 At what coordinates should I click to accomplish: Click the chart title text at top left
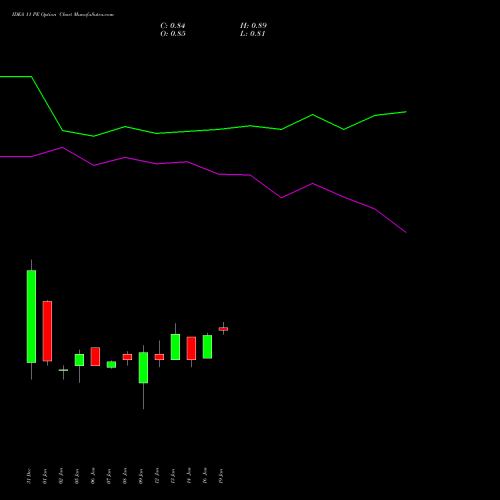pyautogui.click(x=63, y=15)
